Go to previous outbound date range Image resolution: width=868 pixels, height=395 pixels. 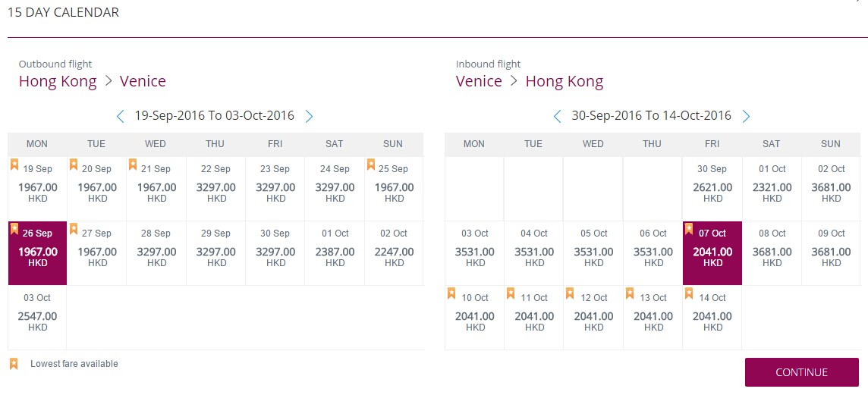121,116
